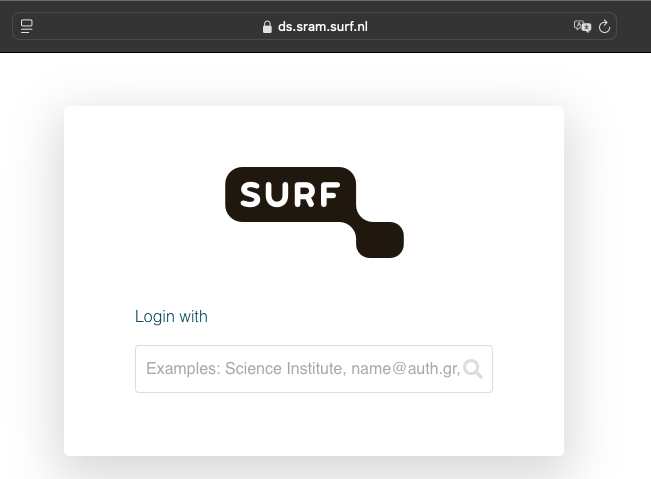This screenshot has width=651, height=479.
Task: Click the white SURF lettering in the logo
Action: click(x=290, y=194)
